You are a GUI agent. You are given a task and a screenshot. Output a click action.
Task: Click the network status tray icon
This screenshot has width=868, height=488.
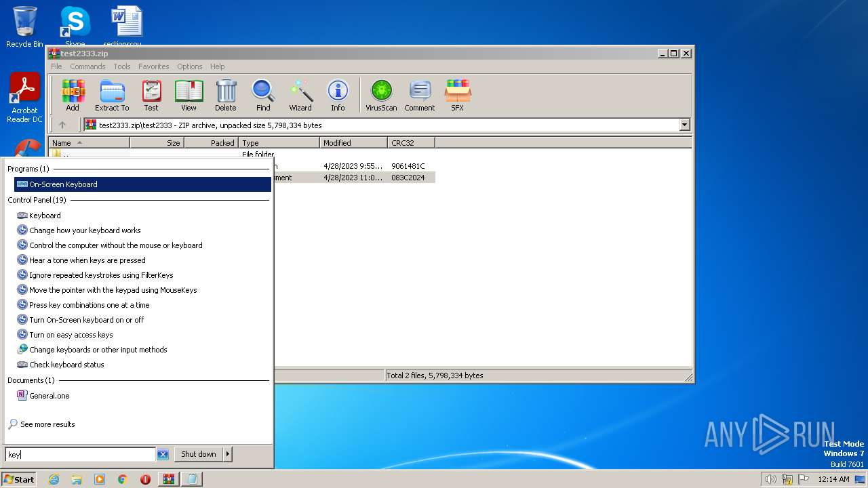coord(787,479)
